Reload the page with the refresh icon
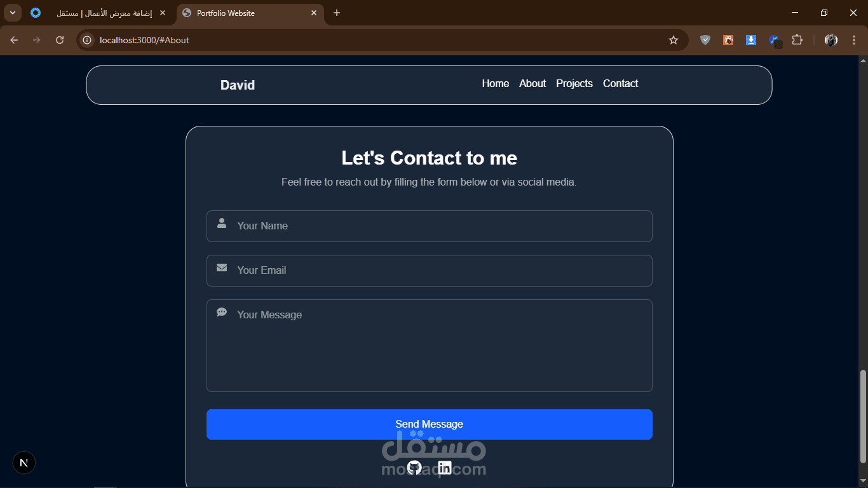The image size is (868, 488). pyautogui.click(x=60, y=40)
